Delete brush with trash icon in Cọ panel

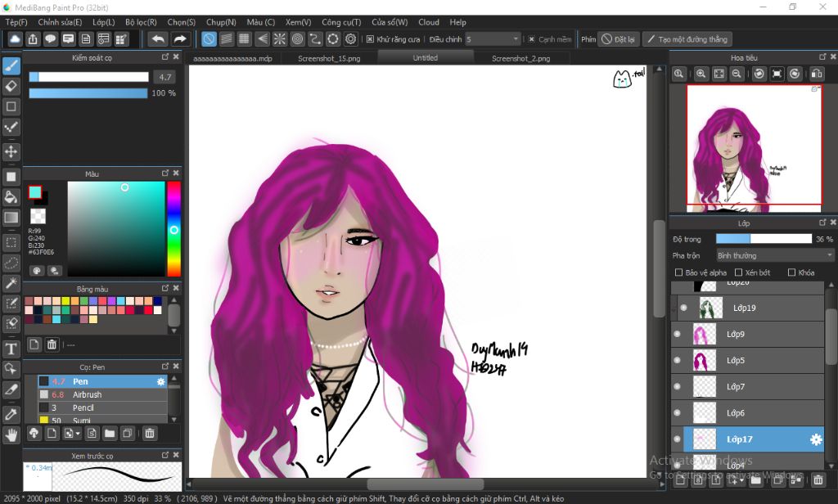click(x=150, y=434)
